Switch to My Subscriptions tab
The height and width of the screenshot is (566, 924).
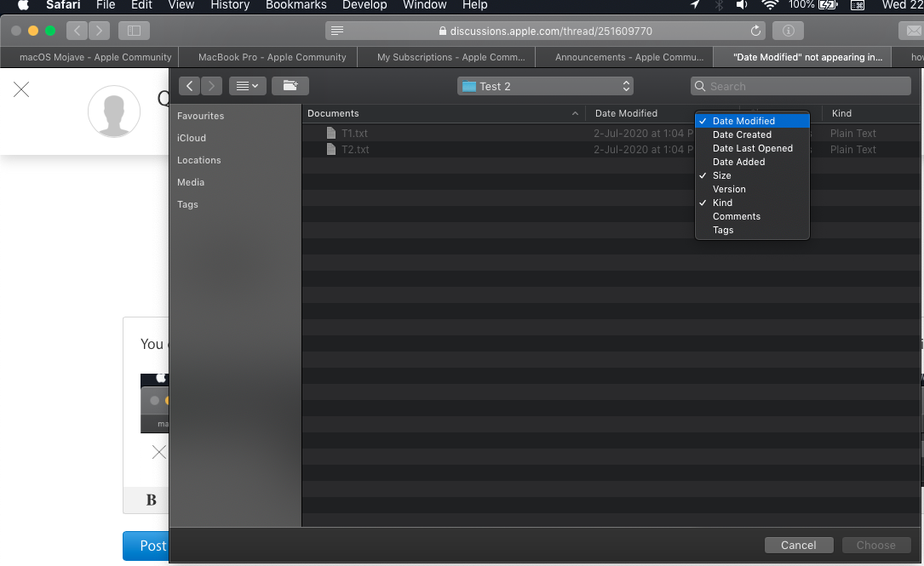click(x=446, y=57)
